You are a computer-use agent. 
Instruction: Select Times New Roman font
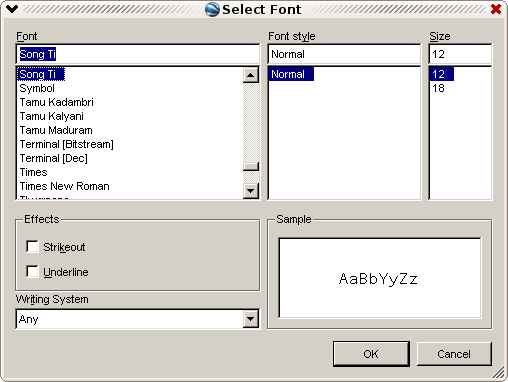64,186
